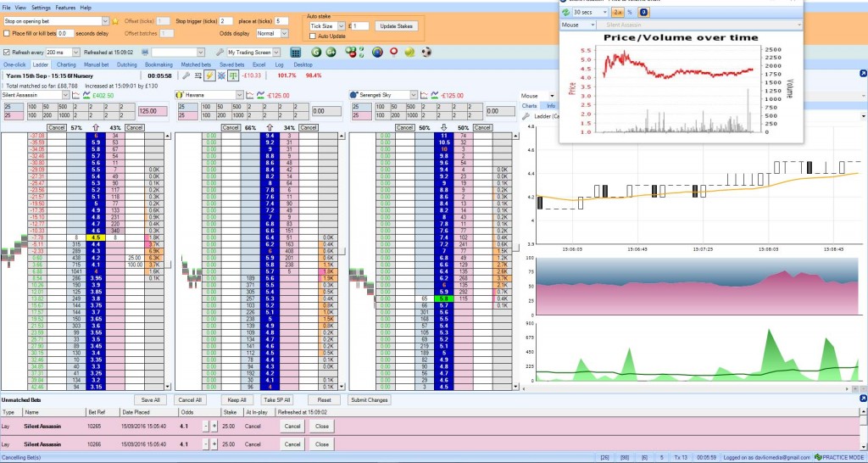Open the Havana runner dropdown
Screen dimensions: 868x463
point(239,95)
